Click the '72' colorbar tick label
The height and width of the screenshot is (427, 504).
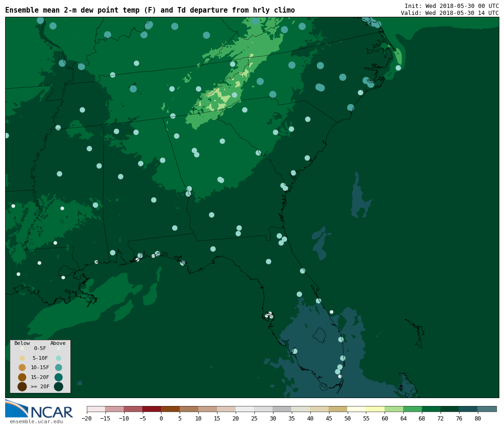click(441, 419)
